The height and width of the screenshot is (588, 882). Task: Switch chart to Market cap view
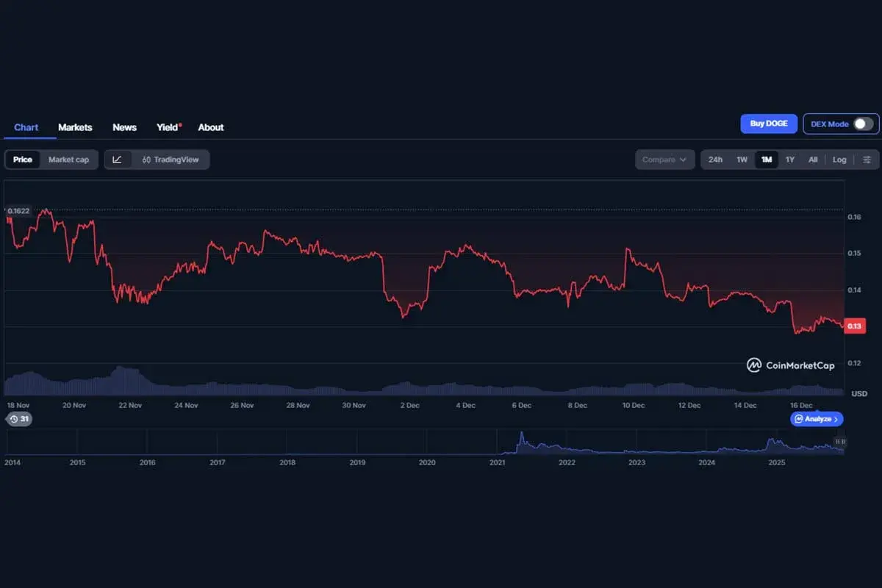tap(68, 159)
